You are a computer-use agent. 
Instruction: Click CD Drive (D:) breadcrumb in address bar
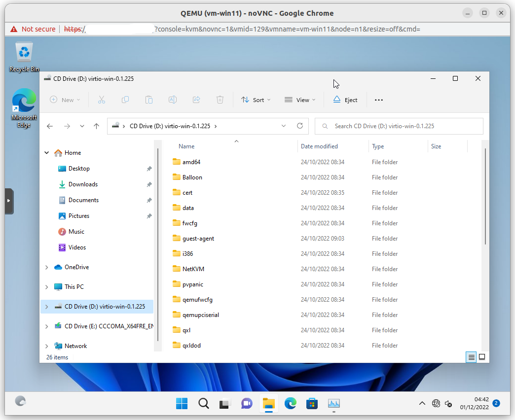pyautogui.click(x=170, y=126)
